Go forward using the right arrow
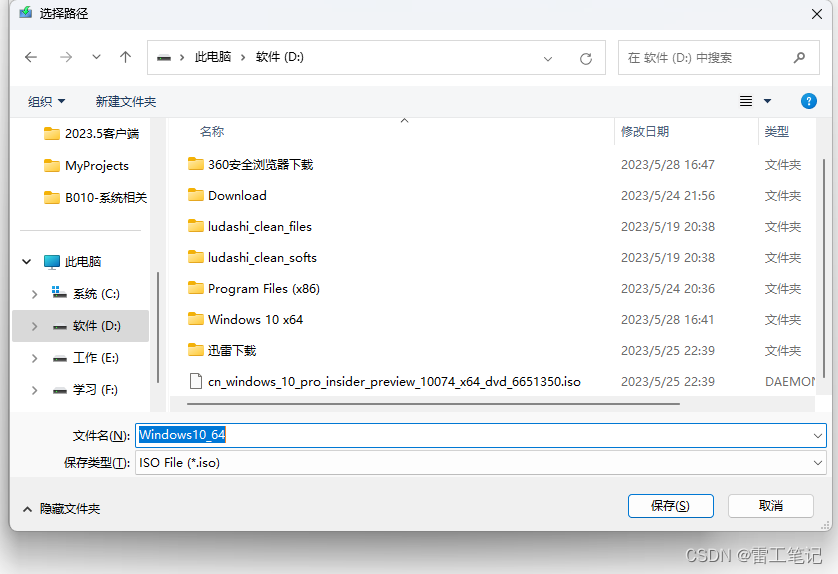The width and height of the screenshot is (838, 574). [66, 57]
